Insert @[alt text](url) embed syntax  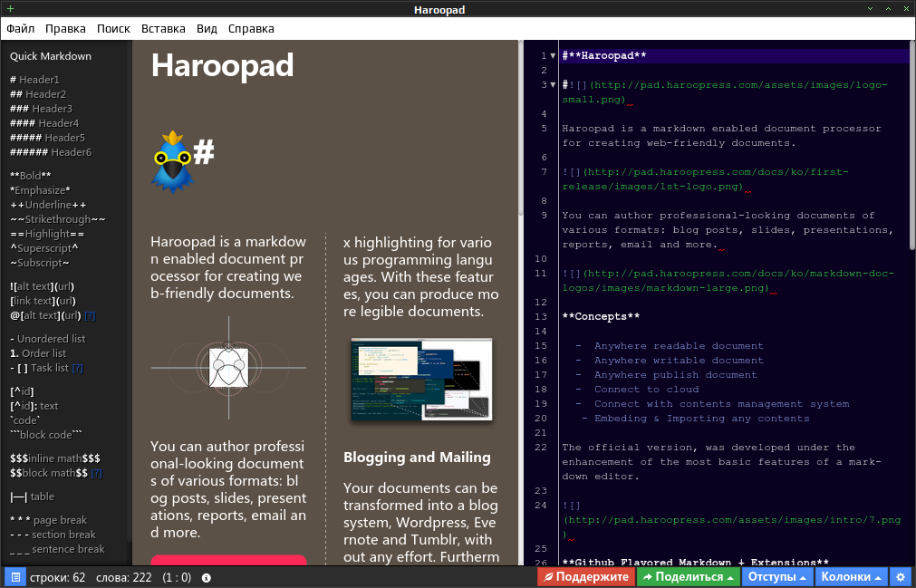coord(45,316)
